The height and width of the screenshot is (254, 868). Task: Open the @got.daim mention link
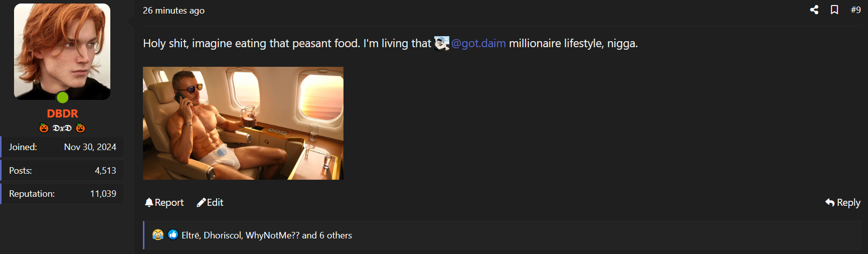[x=478, y=44]
